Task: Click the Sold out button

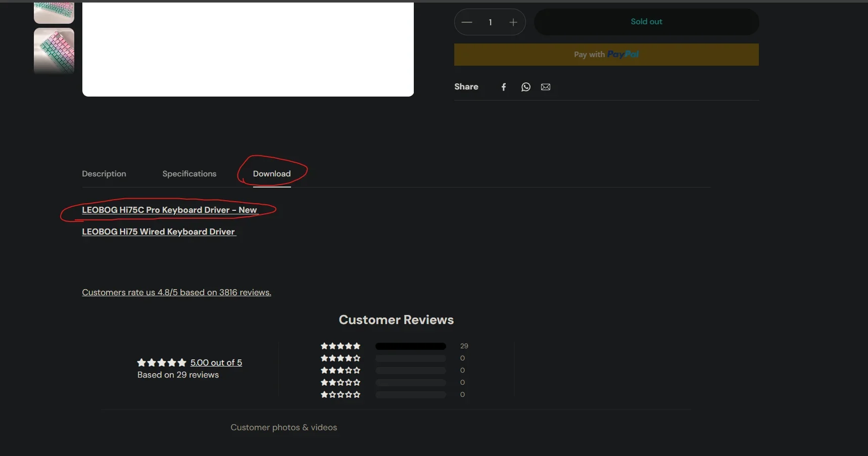Action: coord(646,22)
